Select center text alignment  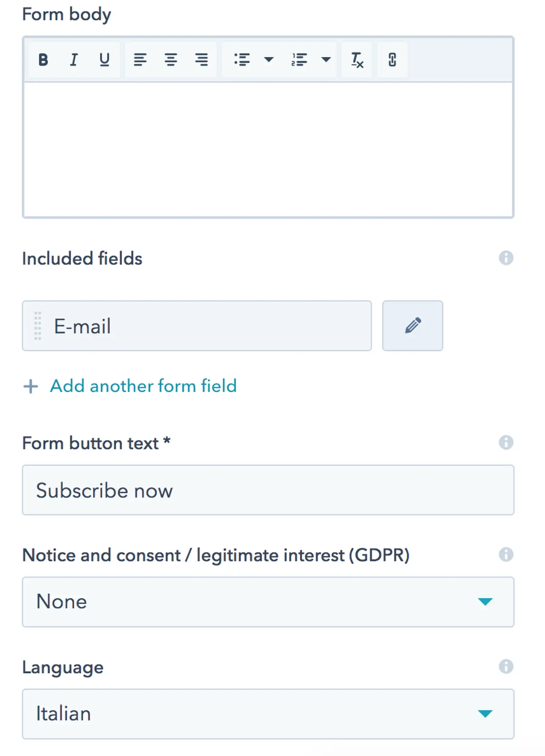[171, 60]
